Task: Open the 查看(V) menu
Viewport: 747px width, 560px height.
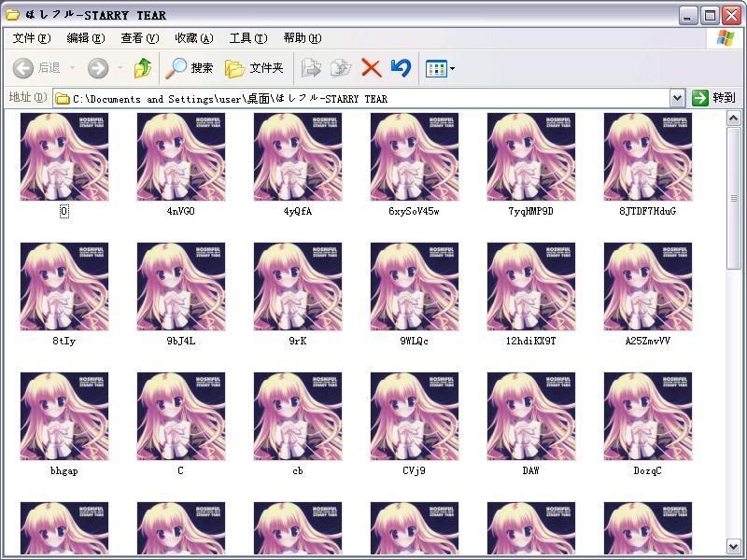Action: [140, 38]
